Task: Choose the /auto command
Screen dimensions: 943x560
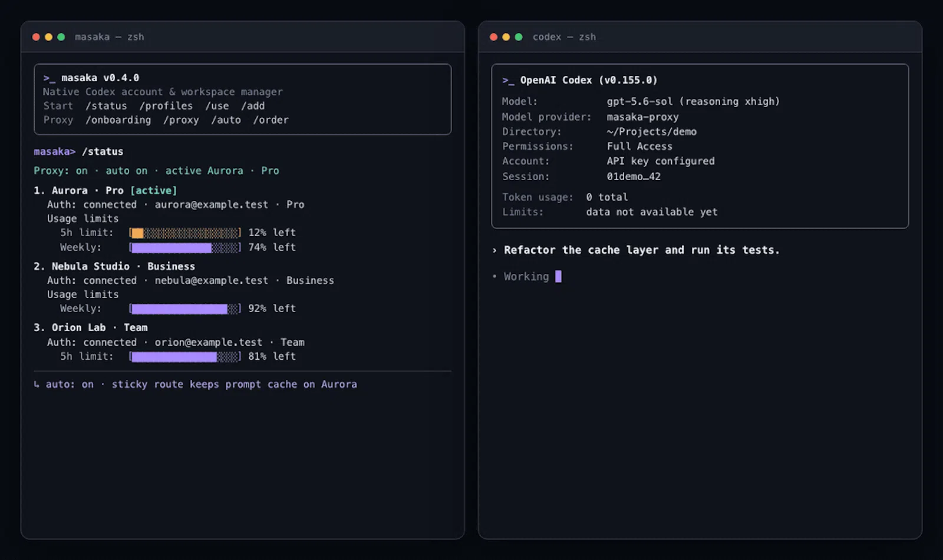Action: pos(226,120)
